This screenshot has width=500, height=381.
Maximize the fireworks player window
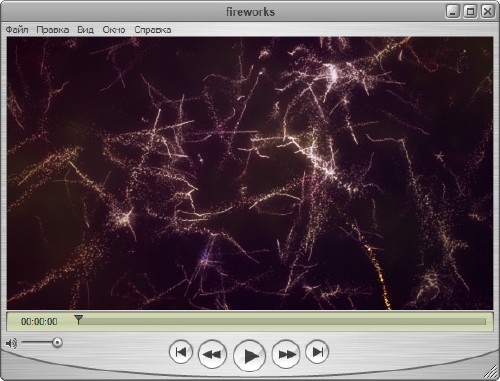point(470,11)
